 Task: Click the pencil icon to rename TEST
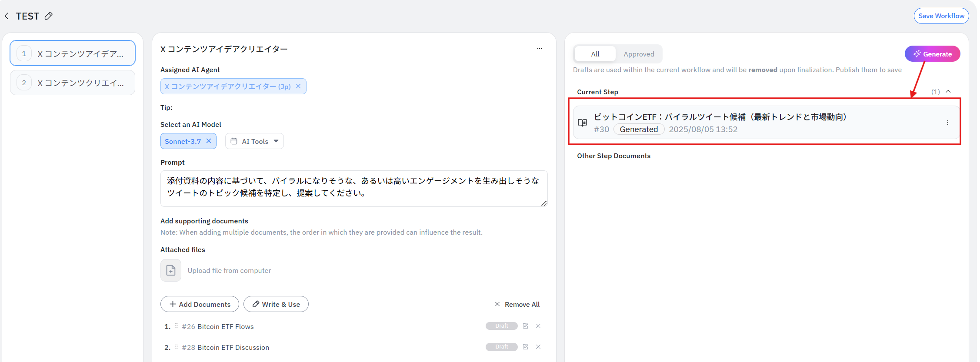click(49, 16)
